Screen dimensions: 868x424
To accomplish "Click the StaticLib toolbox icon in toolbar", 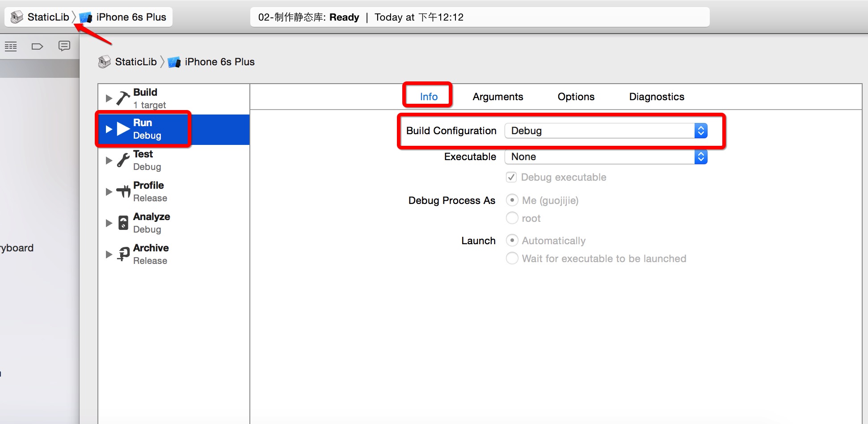I will tap(17, 17).
